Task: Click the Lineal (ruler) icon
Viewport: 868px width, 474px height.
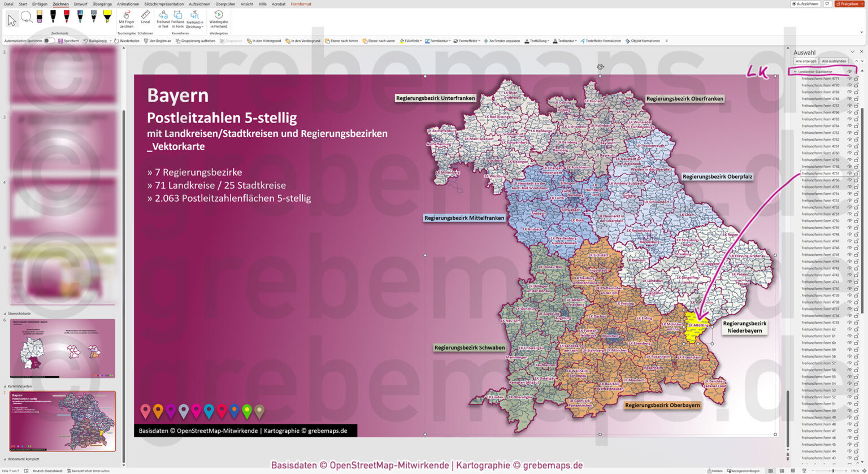Action: pyautogui.click(x=145, y=18)
